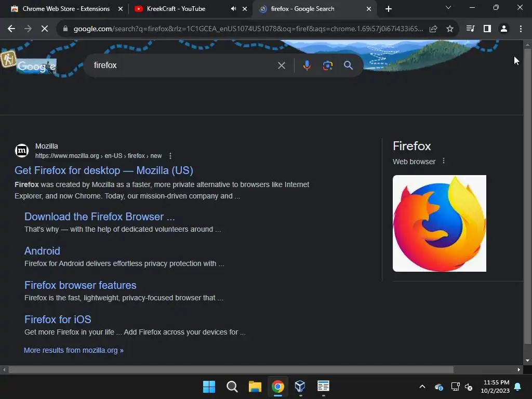Click the Google doodle logo
Image resolution: width=532 pixels, height=399 pixels.
pyautogui.click(x=36, y=66)
